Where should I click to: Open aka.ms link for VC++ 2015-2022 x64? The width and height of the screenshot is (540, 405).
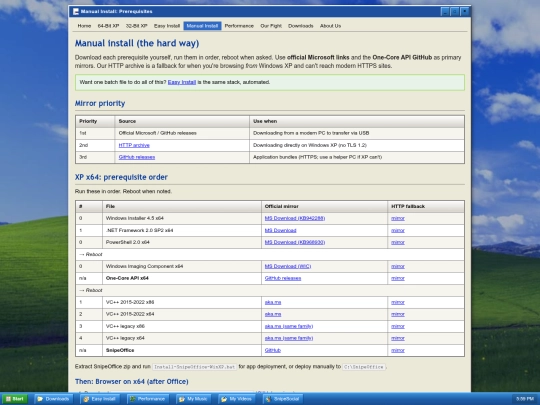tap(273, 314)
